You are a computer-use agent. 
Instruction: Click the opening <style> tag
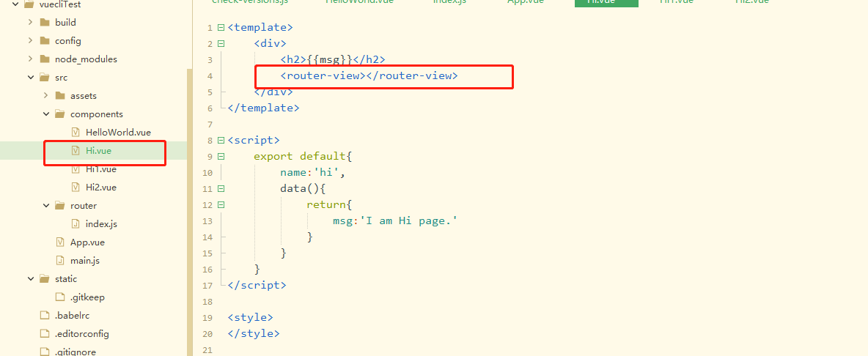pyautogui.click(x=250, y=317)
